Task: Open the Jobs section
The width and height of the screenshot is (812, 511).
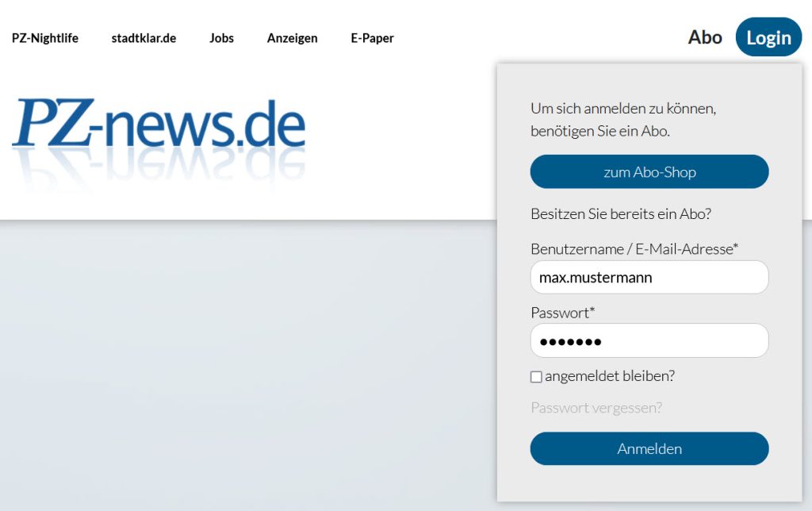Action: (x=221, y=38)
